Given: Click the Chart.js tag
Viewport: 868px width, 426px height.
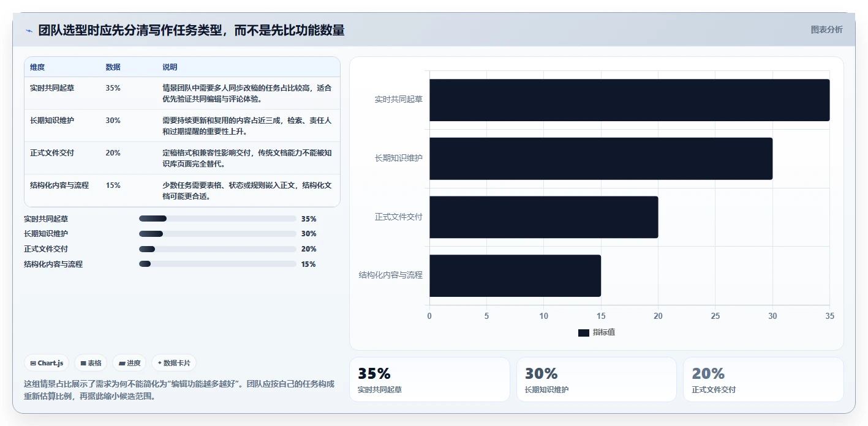Looking at the screenshot, I should [x=47, y=363].
